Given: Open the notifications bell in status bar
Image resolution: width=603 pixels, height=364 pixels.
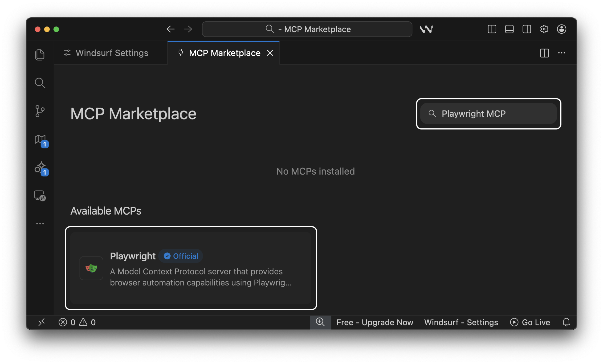Looking at the screenshot, I should pos(566,322).
